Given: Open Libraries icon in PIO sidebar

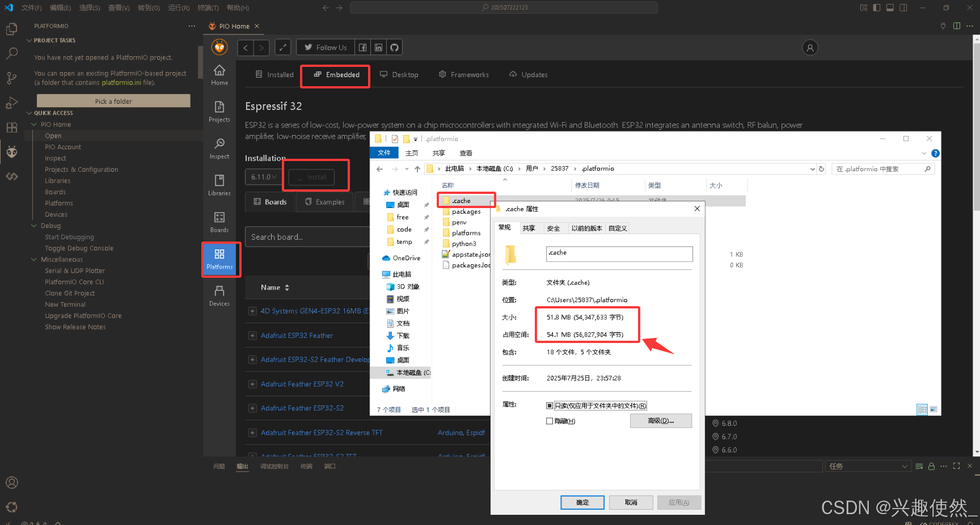Looking at the screenshot, I should (219, 185).
